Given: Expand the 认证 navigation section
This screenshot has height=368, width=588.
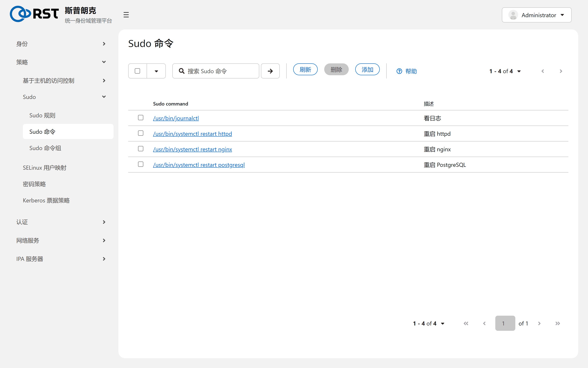Looking at the screenshot, I should coord(61,222).
